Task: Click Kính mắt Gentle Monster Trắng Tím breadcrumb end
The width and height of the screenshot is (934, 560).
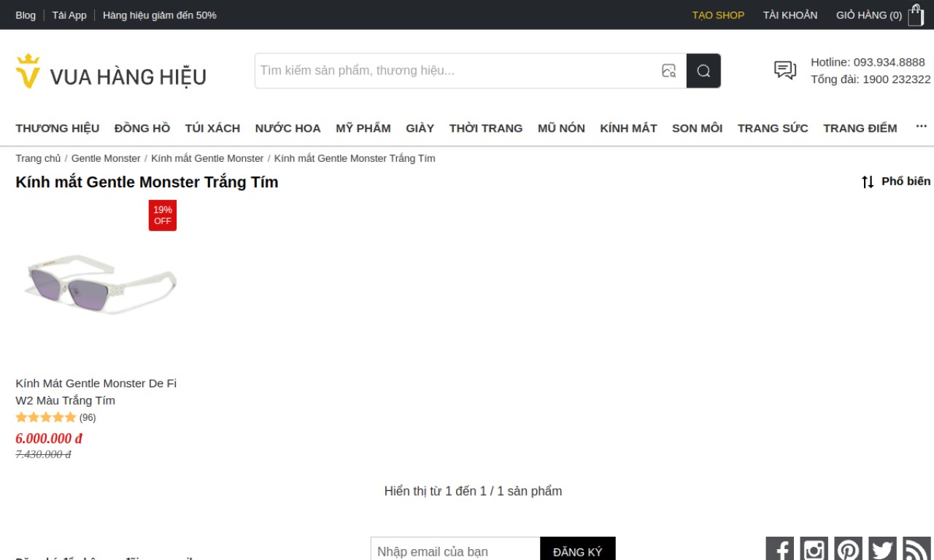Action: click(355, 158)
